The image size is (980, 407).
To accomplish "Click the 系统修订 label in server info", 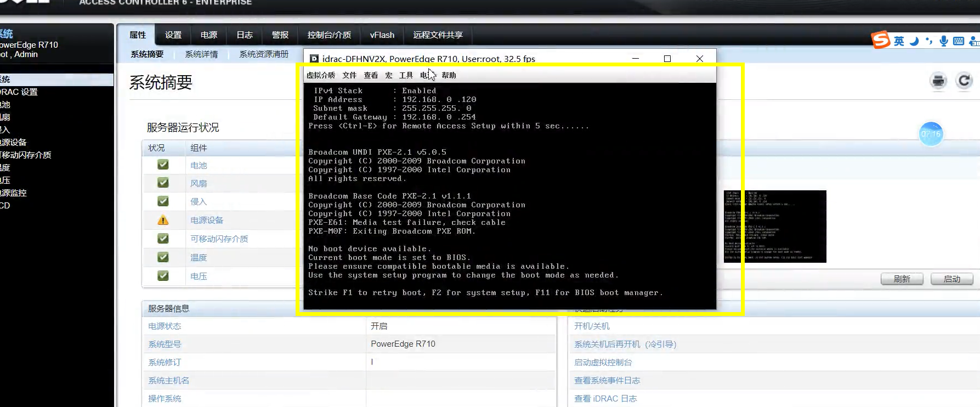I will pos(165,362).
